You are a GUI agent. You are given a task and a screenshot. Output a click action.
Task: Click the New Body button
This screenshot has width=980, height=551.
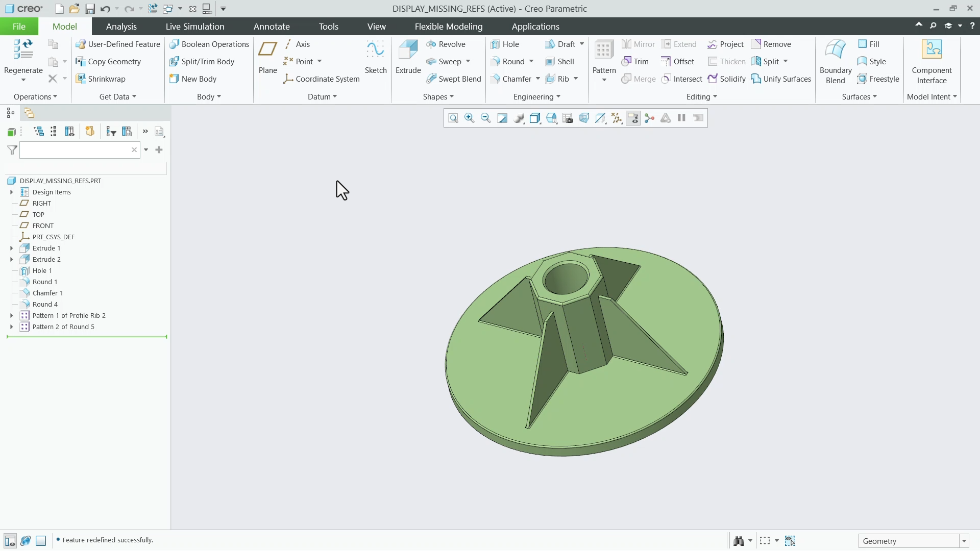[193, 79]
